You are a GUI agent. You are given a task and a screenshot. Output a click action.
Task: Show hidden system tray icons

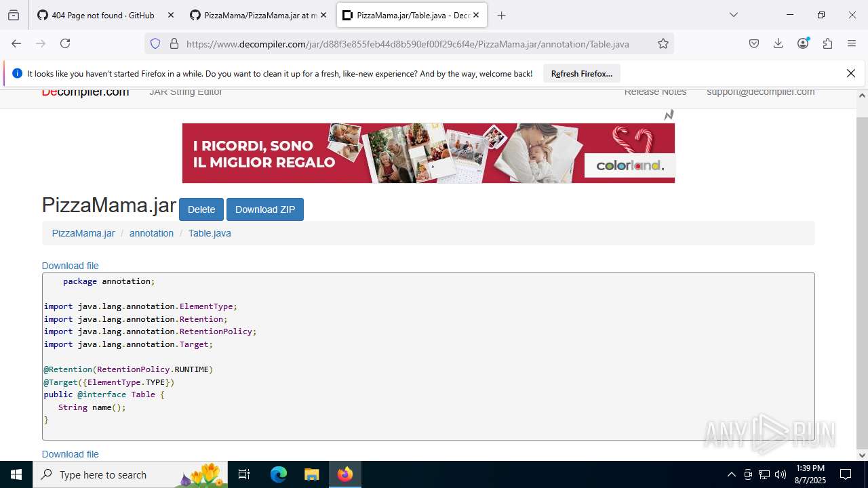tap(731, 474)
